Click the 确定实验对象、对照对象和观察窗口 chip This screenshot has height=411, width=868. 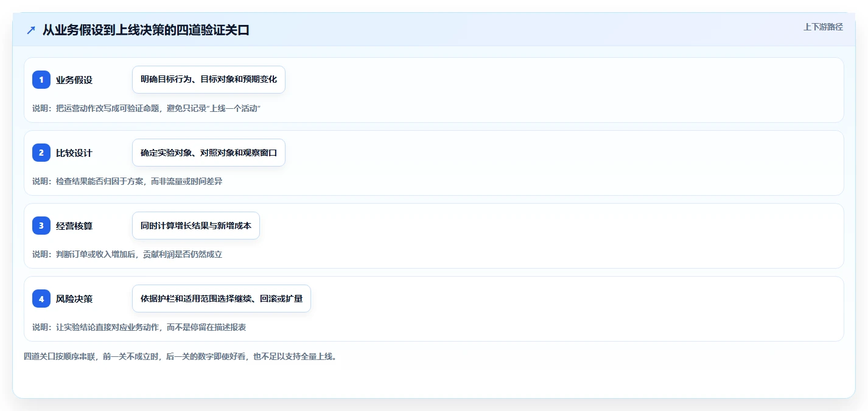point(209,153)
